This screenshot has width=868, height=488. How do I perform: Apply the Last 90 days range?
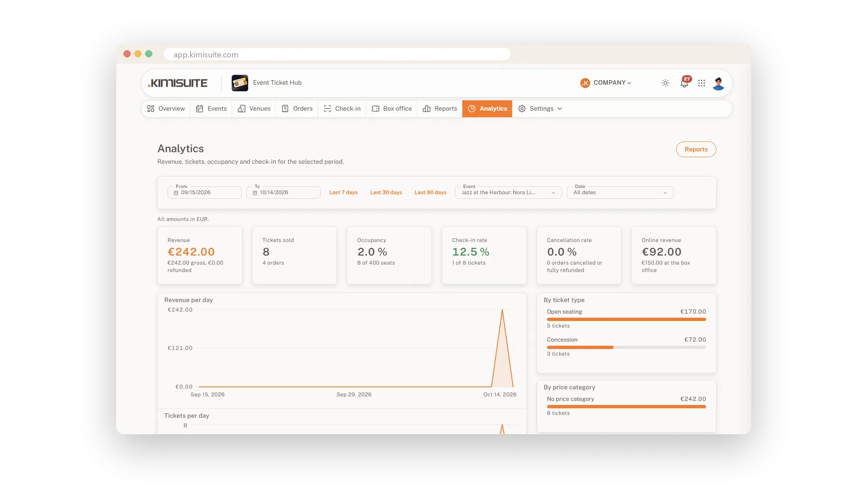(430, 192)
